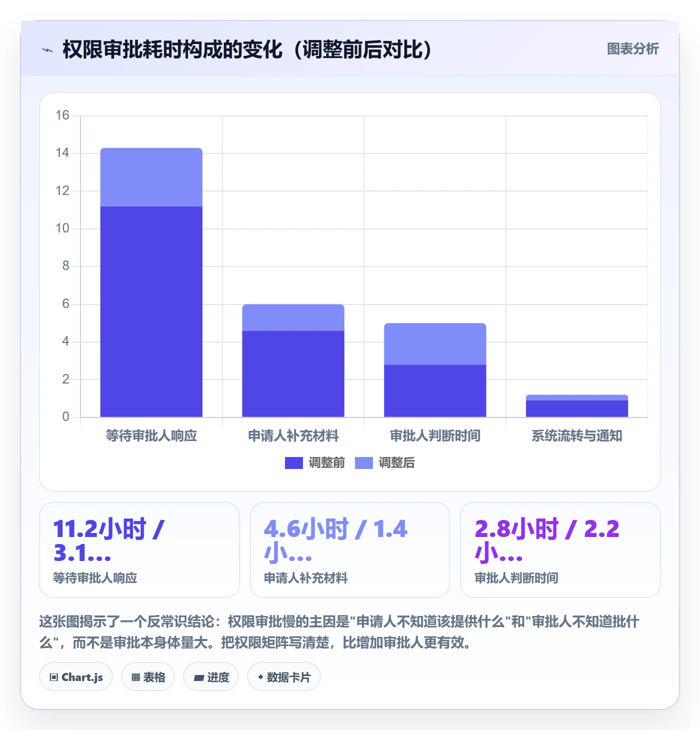Click the light 调整后 bar segment for 审批人判断时间

435,344
